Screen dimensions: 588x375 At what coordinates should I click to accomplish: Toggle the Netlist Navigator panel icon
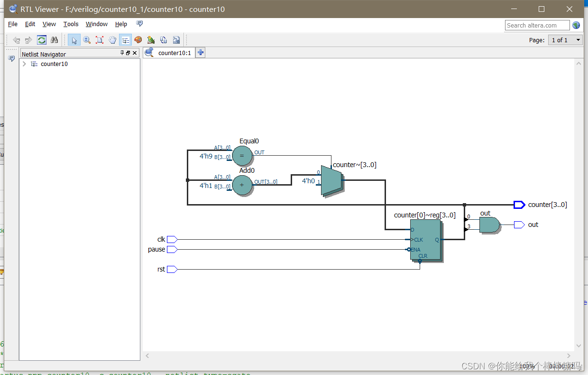(x=125, y=40)
